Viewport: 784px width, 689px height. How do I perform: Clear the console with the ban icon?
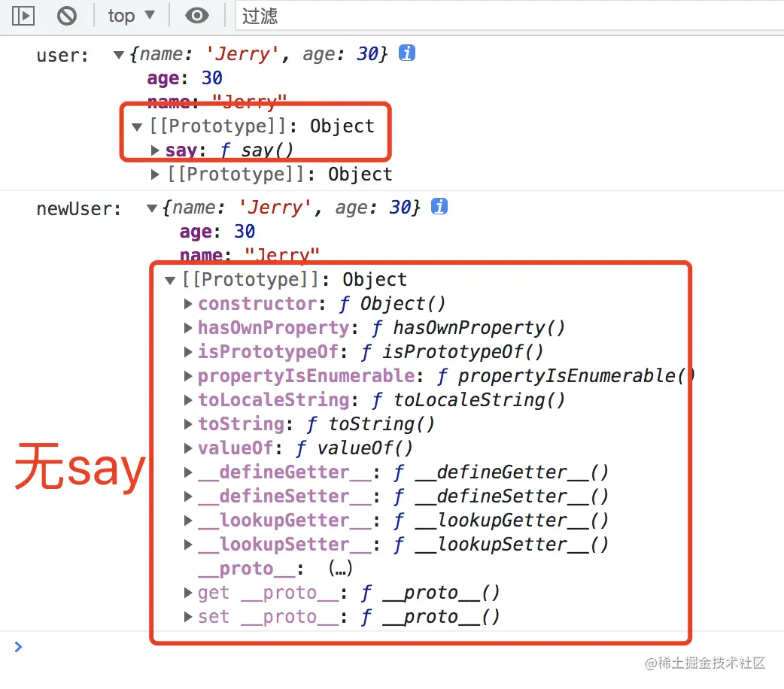point(66,16)
